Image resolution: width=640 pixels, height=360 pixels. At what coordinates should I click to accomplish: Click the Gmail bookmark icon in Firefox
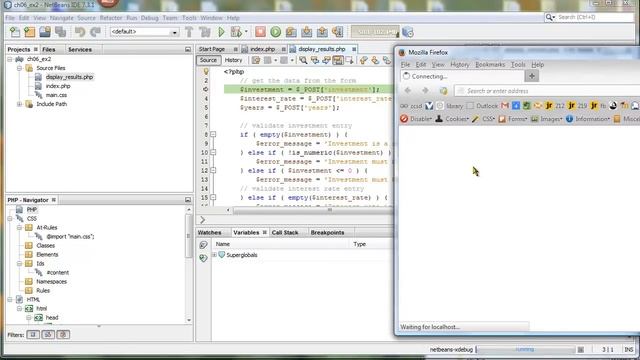(x=505, y=106)
